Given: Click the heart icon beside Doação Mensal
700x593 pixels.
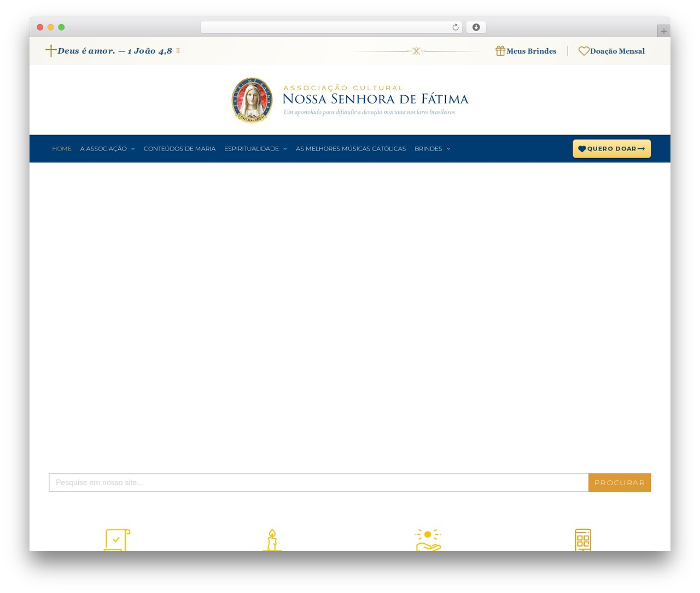Looking at the screenshot, I should click(584, 51).
